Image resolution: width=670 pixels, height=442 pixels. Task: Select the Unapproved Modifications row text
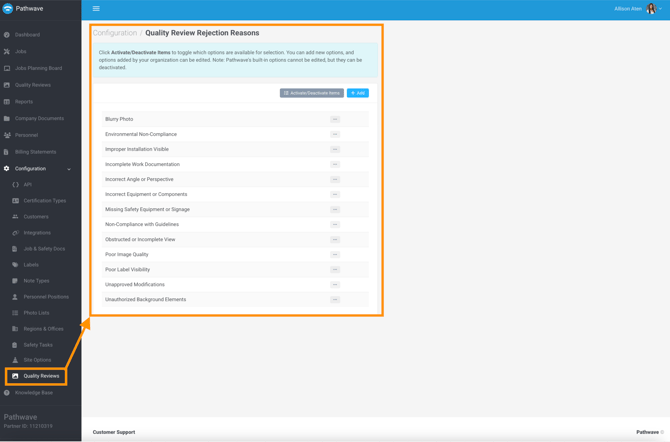pos(135,284)
